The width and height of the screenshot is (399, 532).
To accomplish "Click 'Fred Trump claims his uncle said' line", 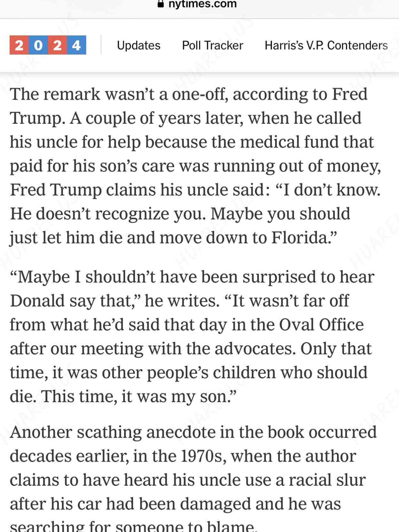I will coord(139,190).
